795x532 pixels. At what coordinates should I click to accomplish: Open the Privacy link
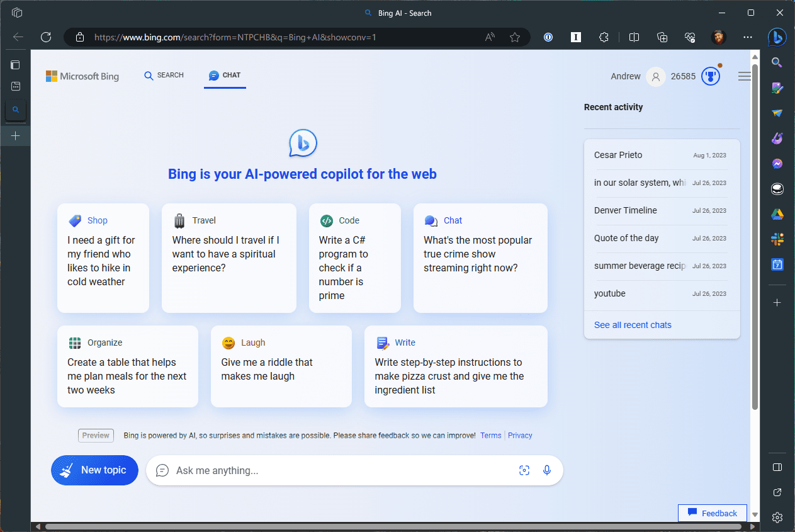coord(520,435)
